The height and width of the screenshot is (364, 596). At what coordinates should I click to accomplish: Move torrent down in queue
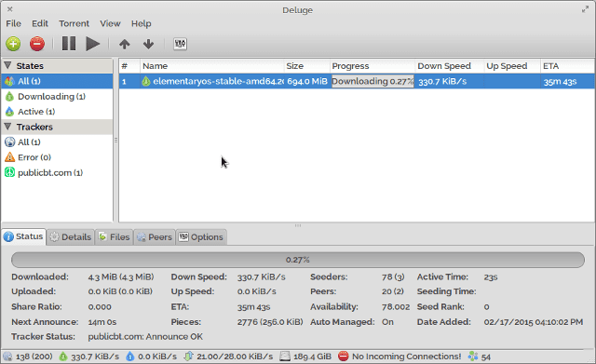point(148,44)
